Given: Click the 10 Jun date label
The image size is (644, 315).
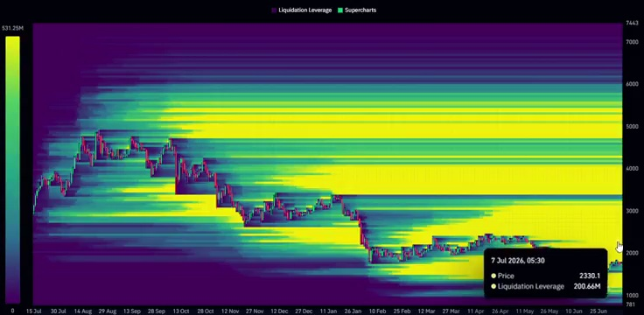Looking at the screenshot, I should point(574,311).
